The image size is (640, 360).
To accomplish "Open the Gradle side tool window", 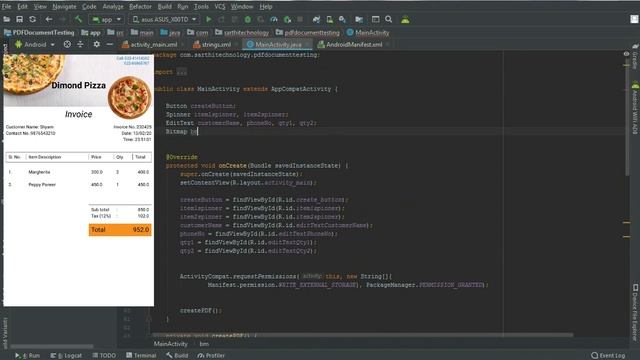I will 635,57.
